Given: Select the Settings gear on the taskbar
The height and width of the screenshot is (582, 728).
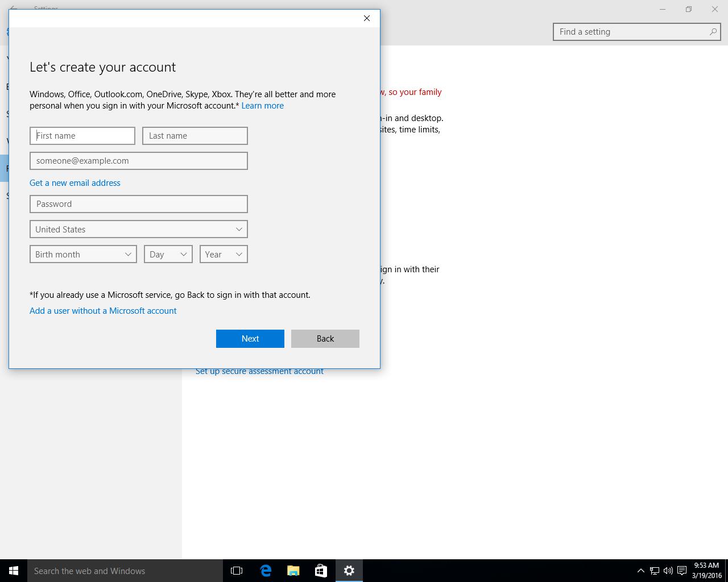Looking at the screenshot, I should (349, 571).
